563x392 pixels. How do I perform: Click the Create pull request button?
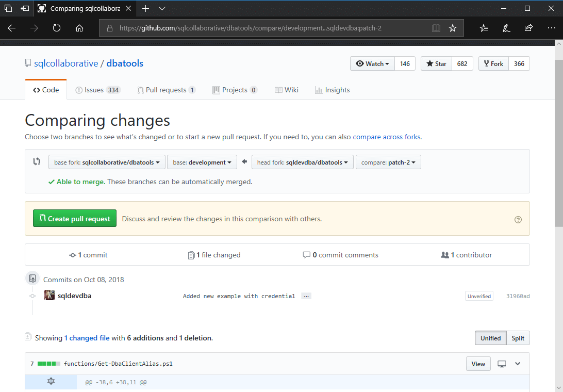(75, 219)
